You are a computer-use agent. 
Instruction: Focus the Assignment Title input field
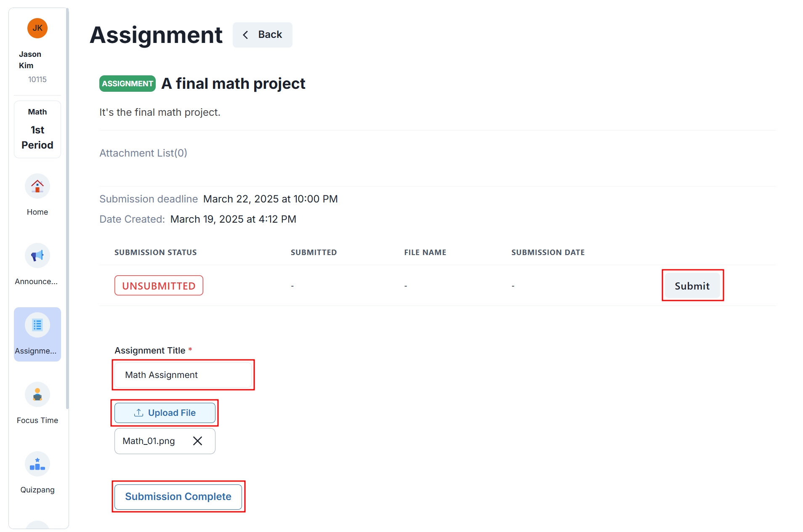click(x=183, y=375)
